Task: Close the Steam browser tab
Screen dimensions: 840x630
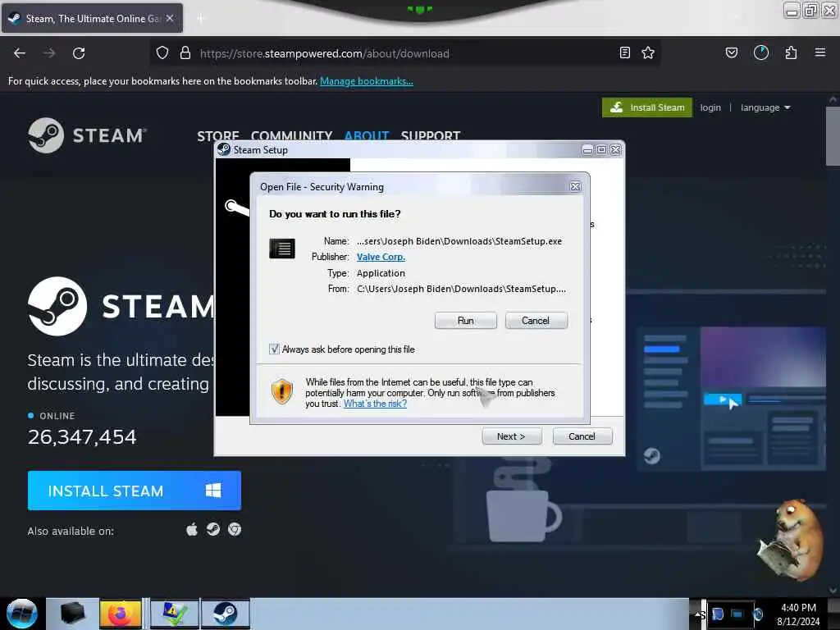Action: pos(170,18)
